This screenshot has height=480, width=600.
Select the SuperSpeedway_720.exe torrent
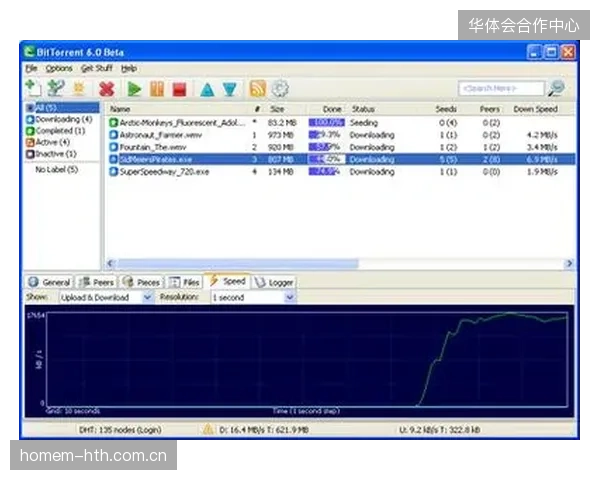(x=341, y=171)
